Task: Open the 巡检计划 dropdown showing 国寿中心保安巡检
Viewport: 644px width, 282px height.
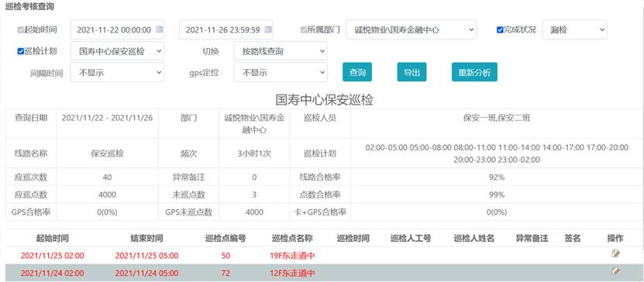Action: [117, 51]
